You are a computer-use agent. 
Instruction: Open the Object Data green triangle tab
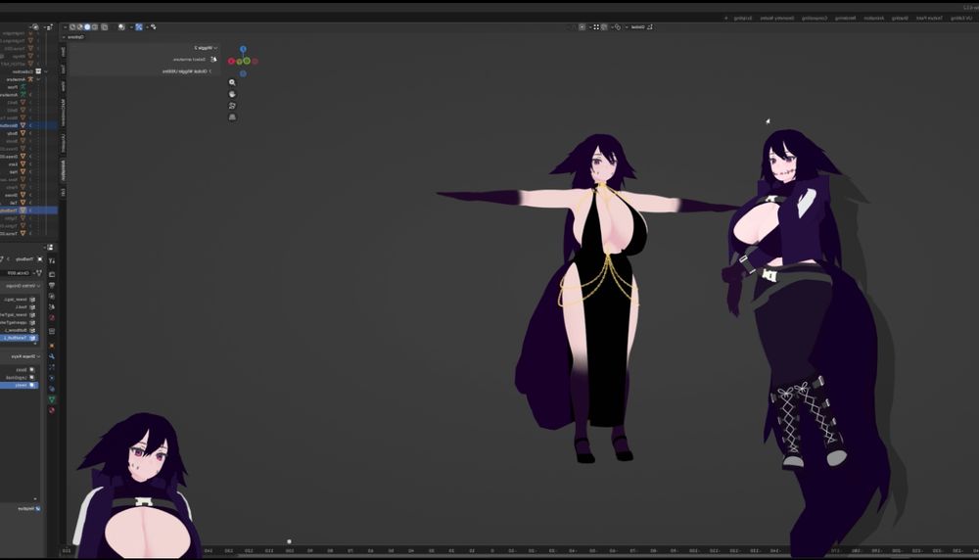(x=52, y=399)
